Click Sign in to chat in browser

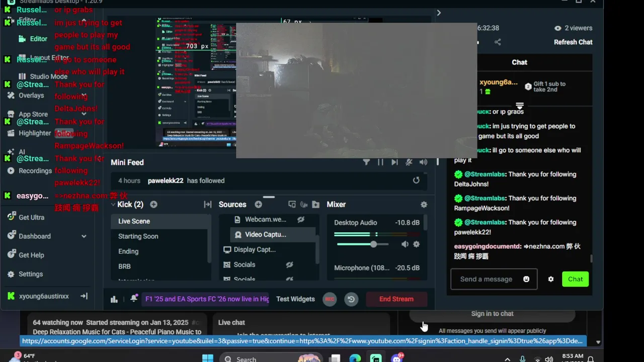pyautogui.click(x=492, y=314)
